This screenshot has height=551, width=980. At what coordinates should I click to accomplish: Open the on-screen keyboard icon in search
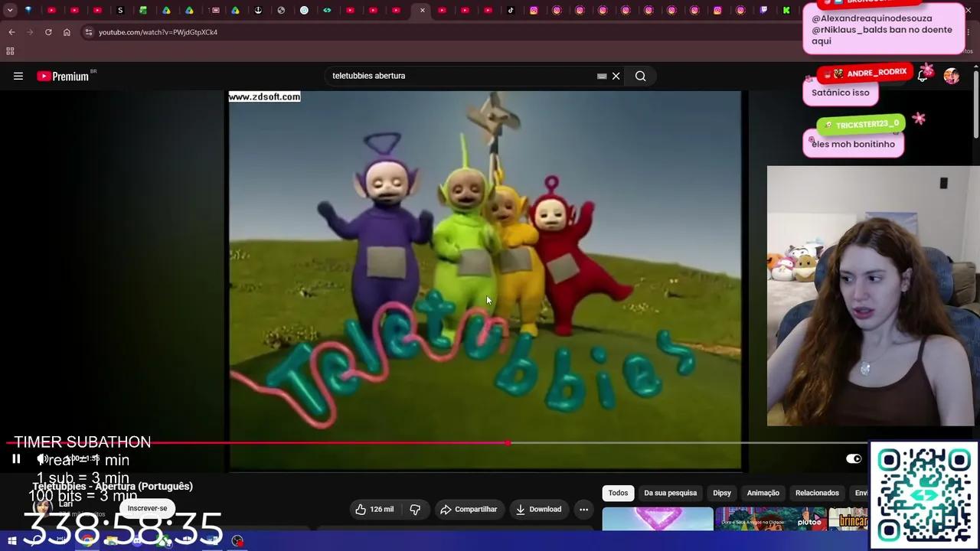coord(602,76)
